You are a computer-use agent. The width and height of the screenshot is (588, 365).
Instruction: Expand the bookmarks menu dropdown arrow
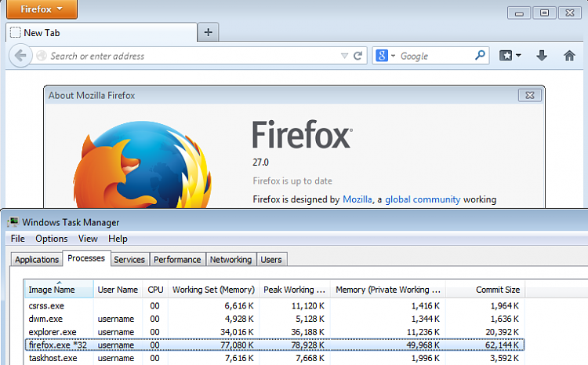click(518, 56)
